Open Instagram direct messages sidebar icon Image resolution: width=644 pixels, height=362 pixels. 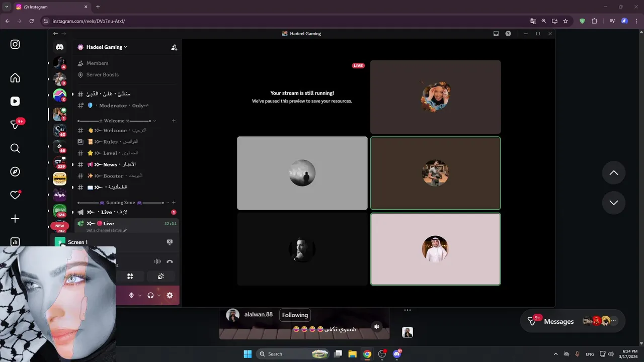click(x=15, y=125)
